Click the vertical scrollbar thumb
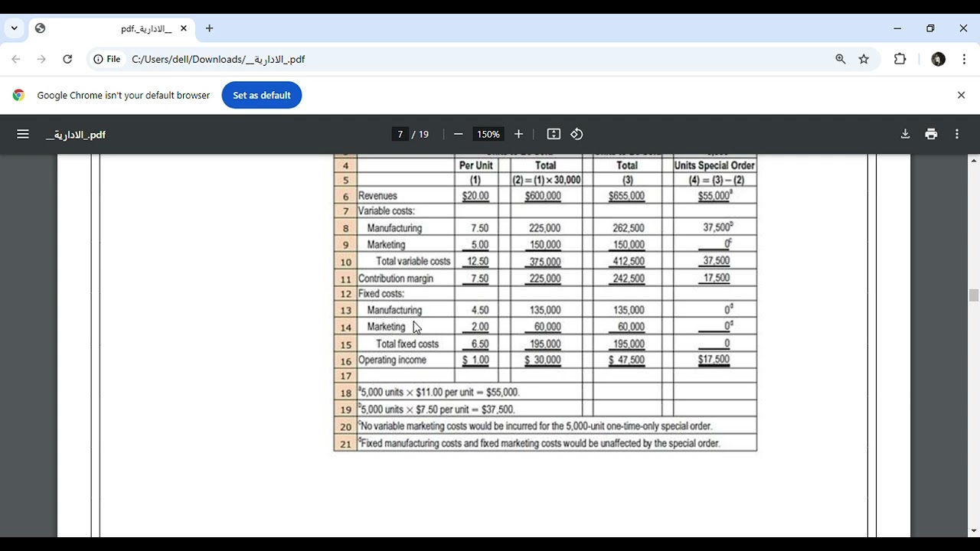Viewport: 980px width, 551px height. point(974,295)
